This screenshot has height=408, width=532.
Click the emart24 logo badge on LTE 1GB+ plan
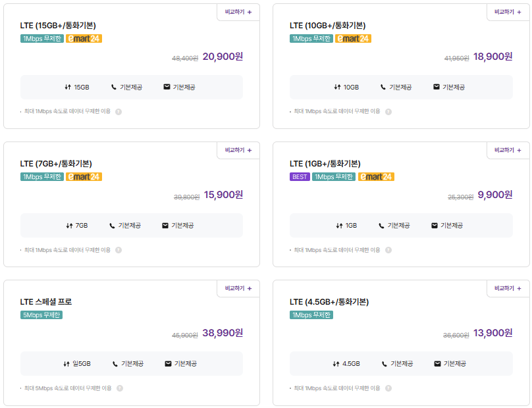click(x=377, y=176)
